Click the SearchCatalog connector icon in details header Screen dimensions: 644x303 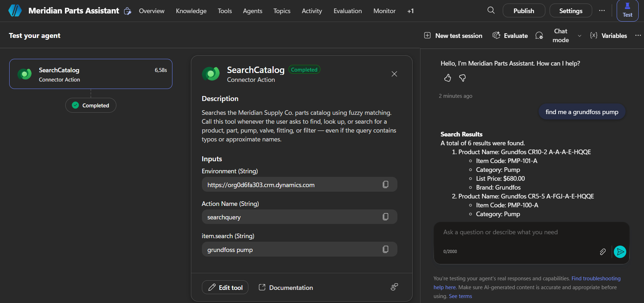[x=211, y=74]
